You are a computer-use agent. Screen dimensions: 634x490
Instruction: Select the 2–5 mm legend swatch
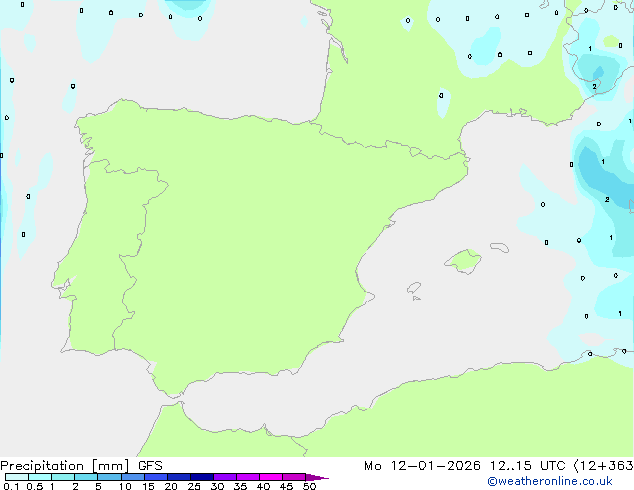pyautogui.click(x=86, y=477)
